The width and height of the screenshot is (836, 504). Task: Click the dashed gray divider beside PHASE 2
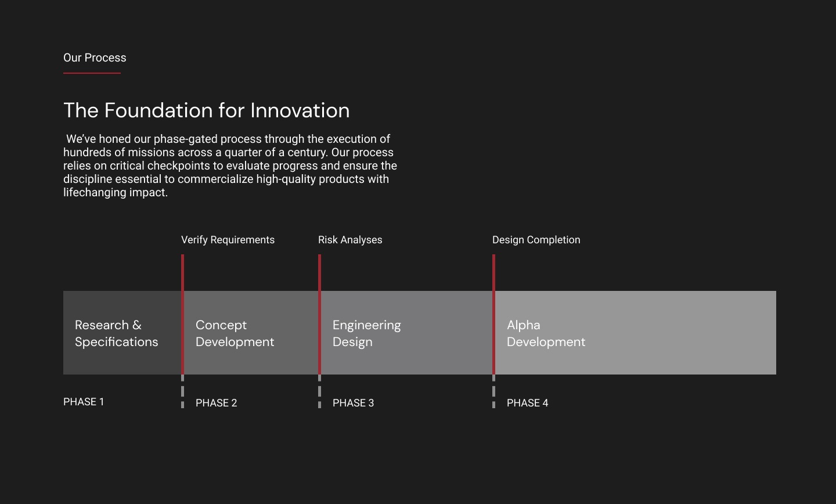click(182, 391)
